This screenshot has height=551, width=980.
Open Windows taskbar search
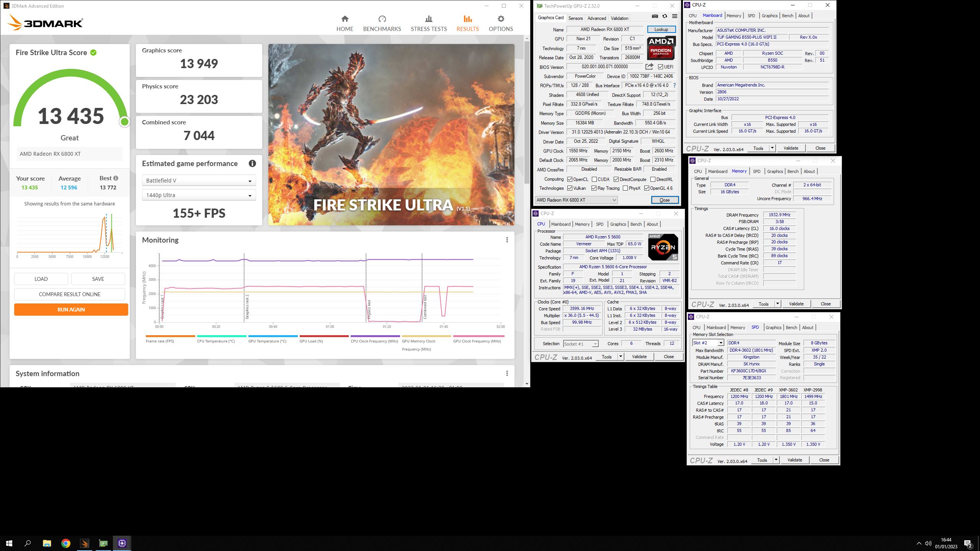point(28,543)
